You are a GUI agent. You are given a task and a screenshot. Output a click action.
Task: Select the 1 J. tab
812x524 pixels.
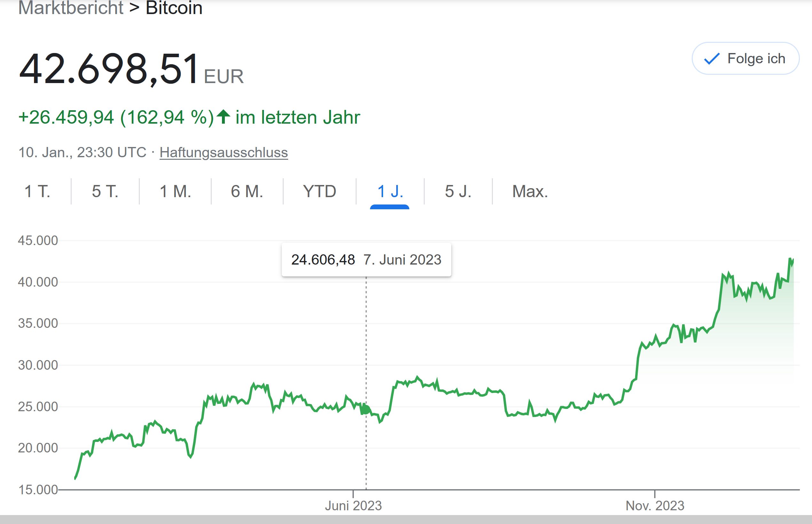[390, 191]
